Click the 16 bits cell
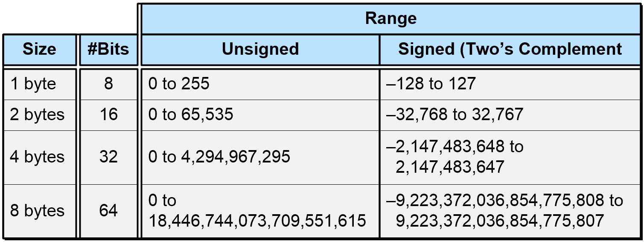644x242 pixels. coord(108,115)
